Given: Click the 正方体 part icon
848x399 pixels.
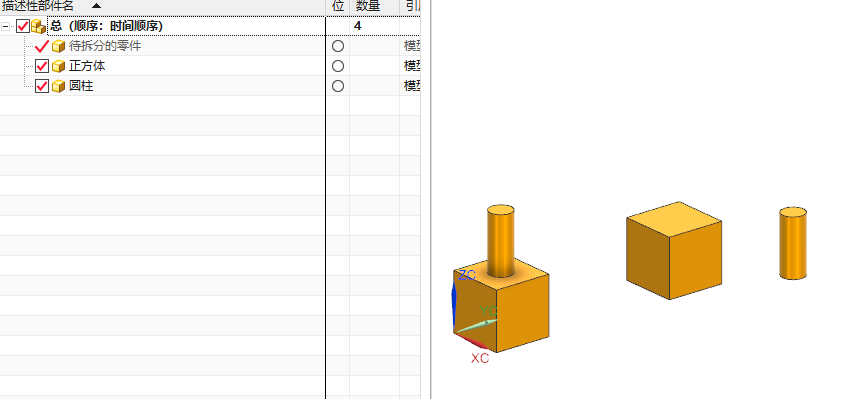Looking at the screenshot, I should click(58, 66).
